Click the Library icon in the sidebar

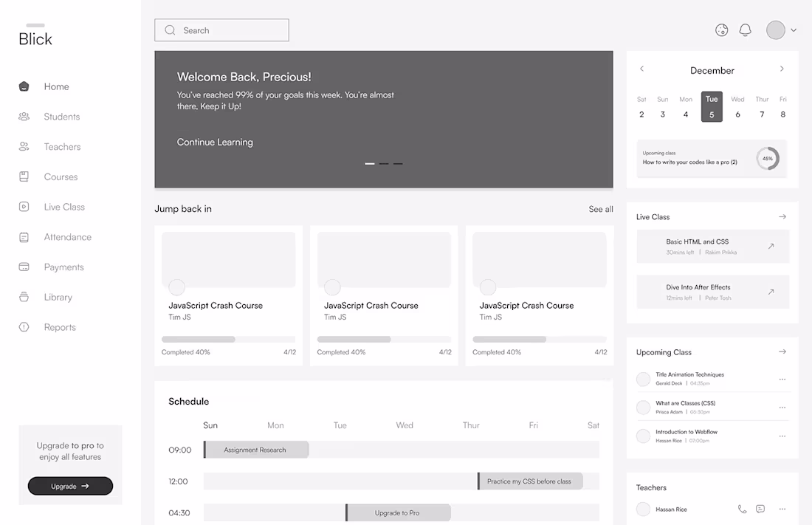tap(24, 297)
